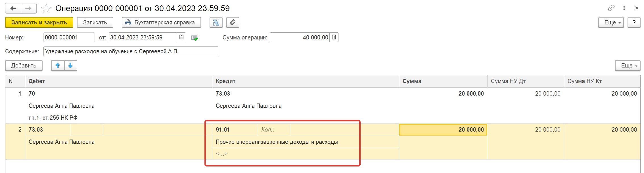Viewport: 644px width, 173px height.
Task: Open the table Еще dropdown menu
Action: (x=628, y=66)
